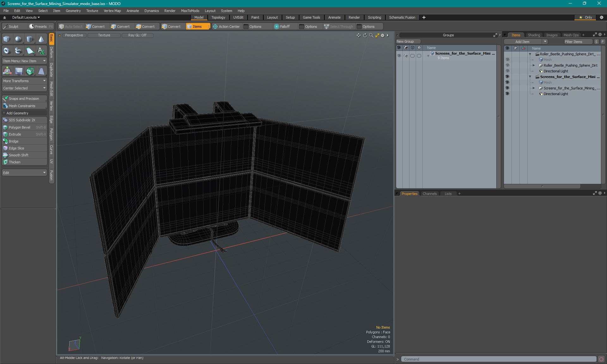The height and width of the screenshot is (364, 607).
Task: Toggle visibility of first Directional Light
Action: (x=507, y=71)
